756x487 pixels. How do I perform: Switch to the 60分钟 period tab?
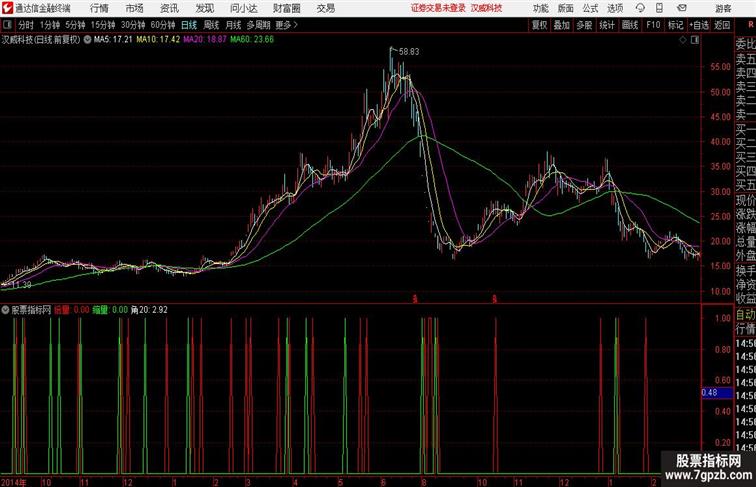[163, 25]
